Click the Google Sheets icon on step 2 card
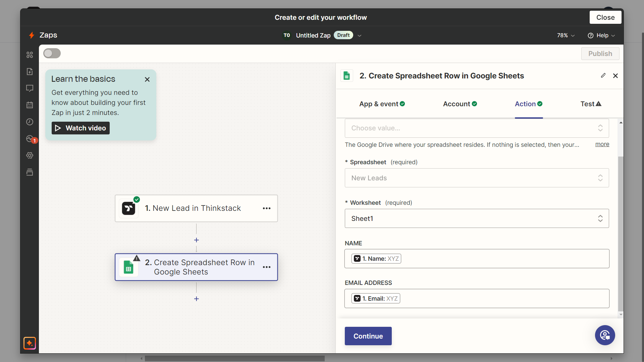644x362 pixels. pos(128,267)
